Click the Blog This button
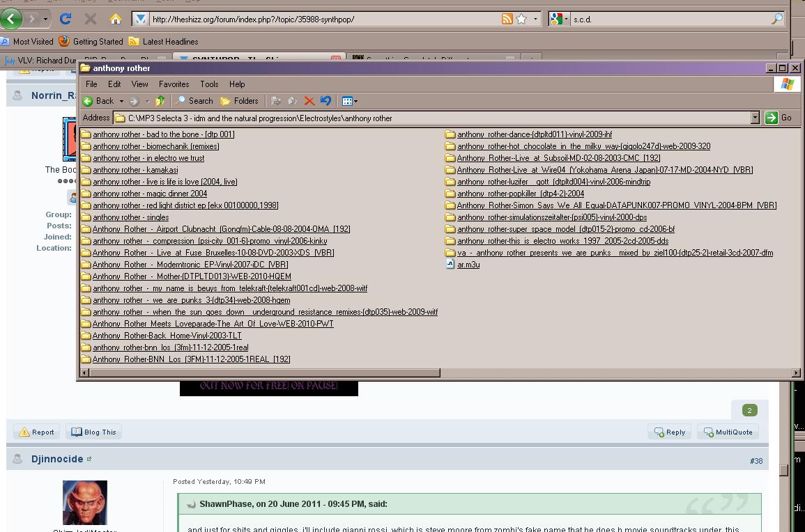805x532 pixels. click(94, 432)
